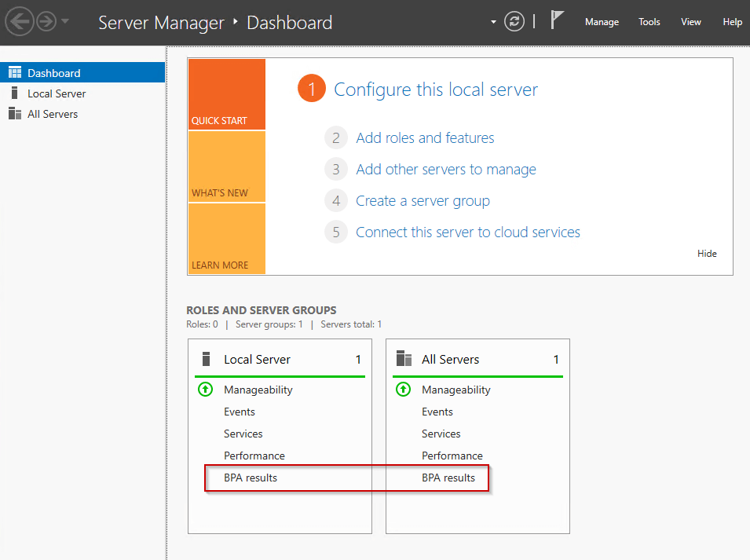750x560 pixels.
Task: Hide the welcome tile panel
Action: 707,254
